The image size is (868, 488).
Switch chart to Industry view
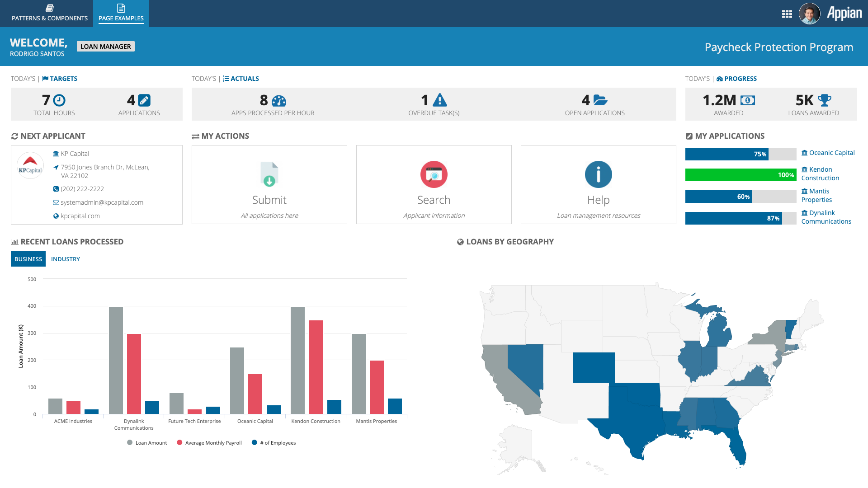tap(66, 259)
